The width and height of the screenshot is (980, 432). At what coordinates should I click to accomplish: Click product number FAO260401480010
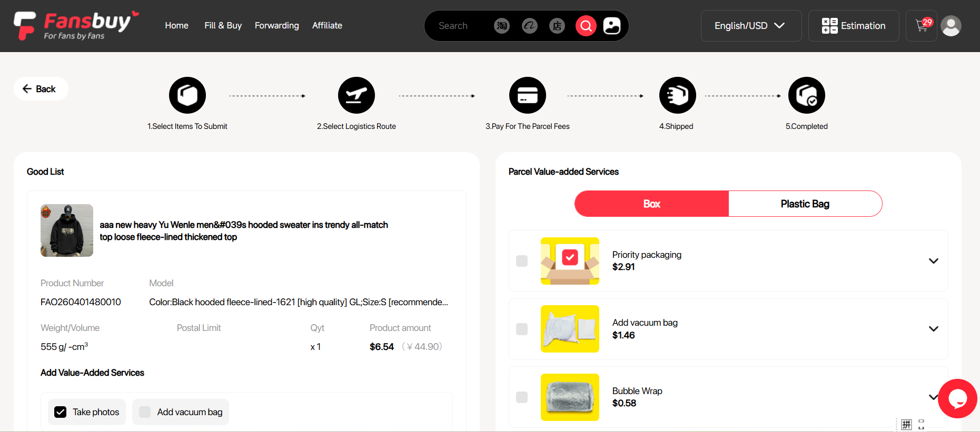(81, 302)
